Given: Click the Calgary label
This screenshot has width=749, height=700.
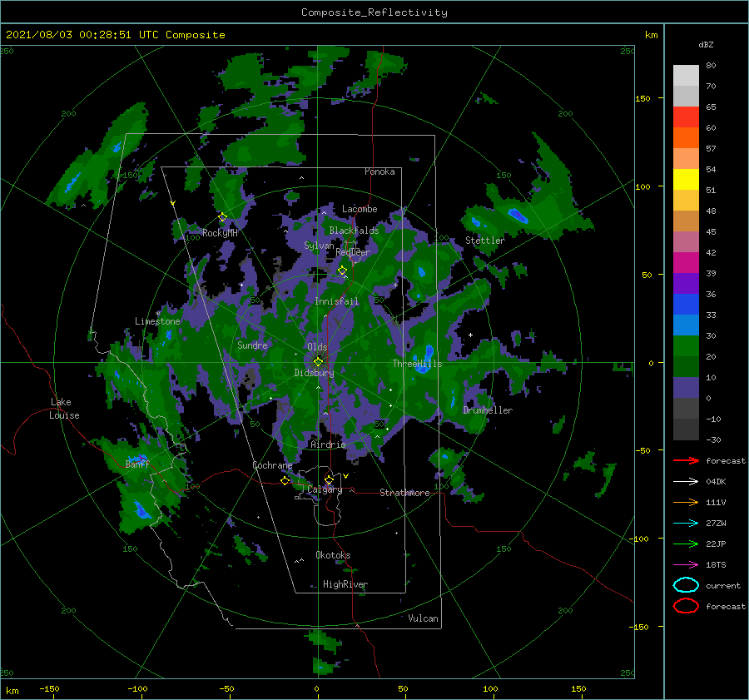Looking at the screenshot, I should pos(325,489).
